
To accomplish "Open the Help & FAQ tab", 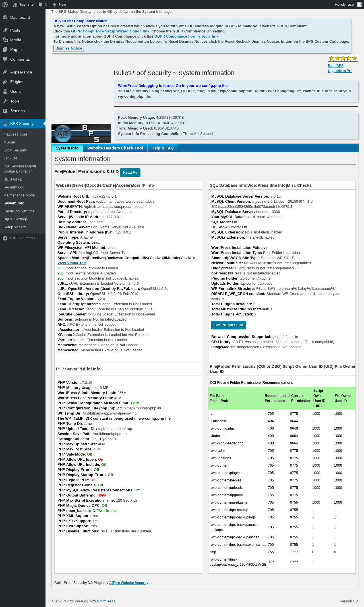I will pos(163,148).
